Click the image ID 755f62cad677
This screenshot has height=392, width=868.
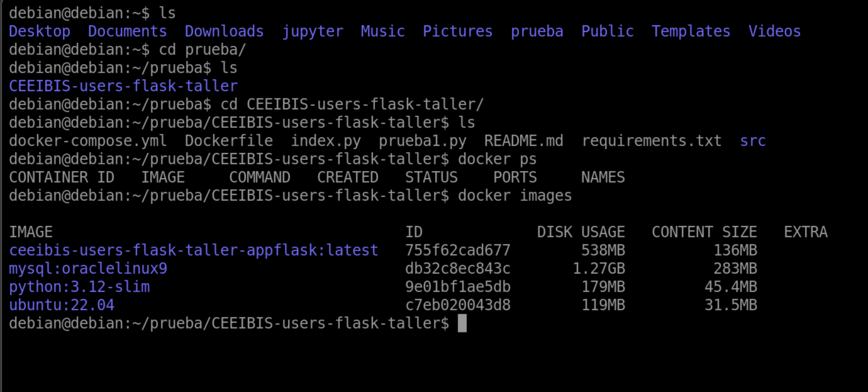pos(458,250)
